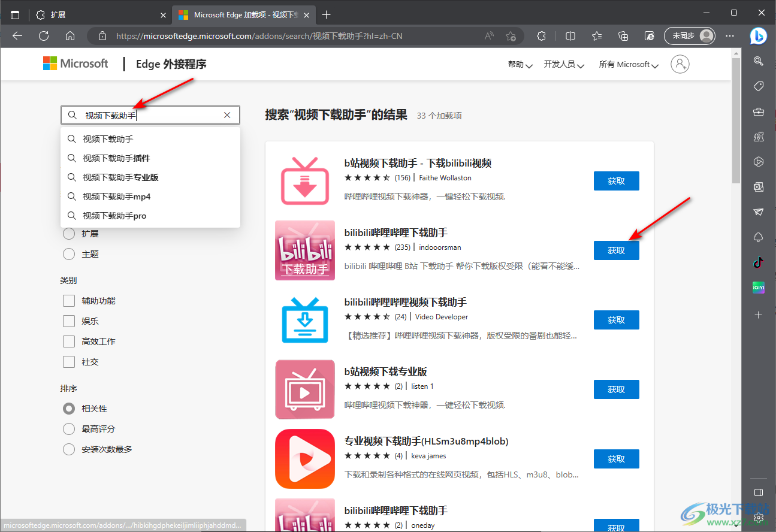This screenshot has width=776, height=532.
Task: Select the 主题 radio filter
Action: point(69,254)
